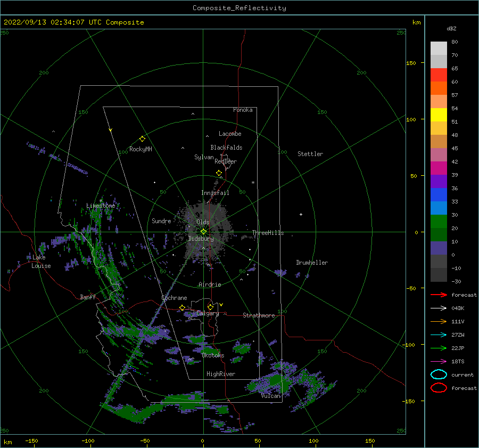Screen dimensions: 479x448
Task: Click the Lake Louise label
Action: [x=41, y=262]
